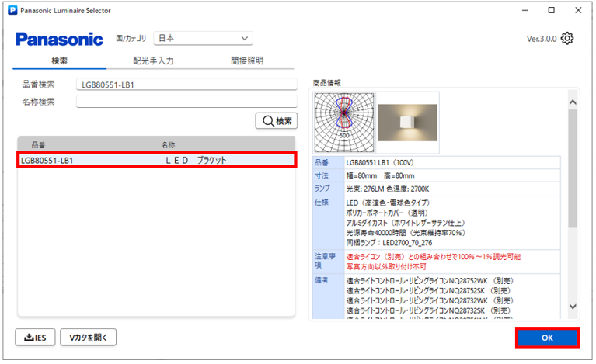Image resolution: width=596 pixels, height=364 pixels.
Task: Click the 品番 column header
Action: 39,145
